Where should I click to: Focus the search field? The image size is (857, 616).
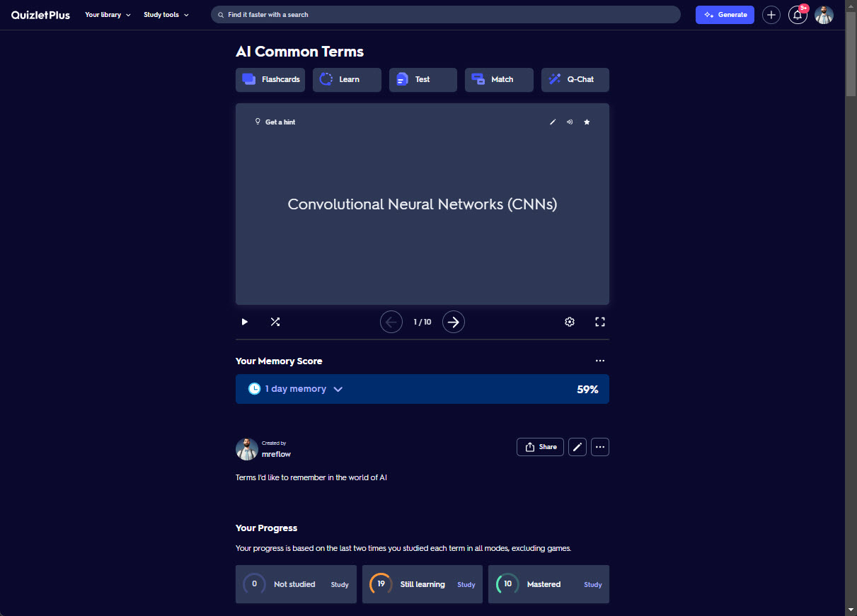pos(446,15)
